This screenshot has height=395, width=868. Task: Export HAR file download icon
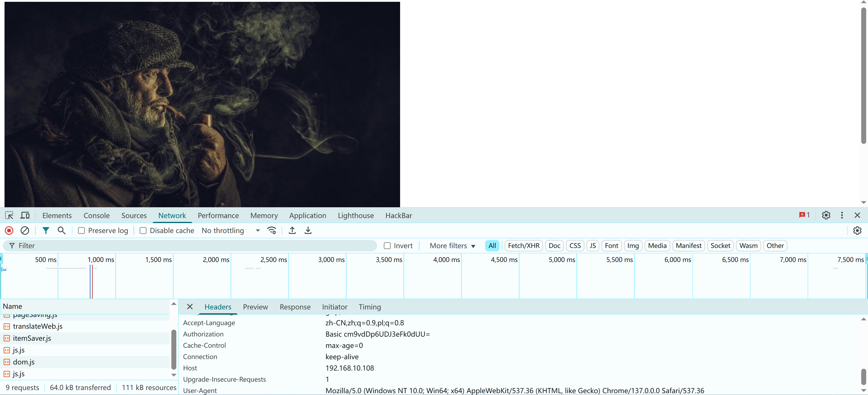[x=308, y=230]
